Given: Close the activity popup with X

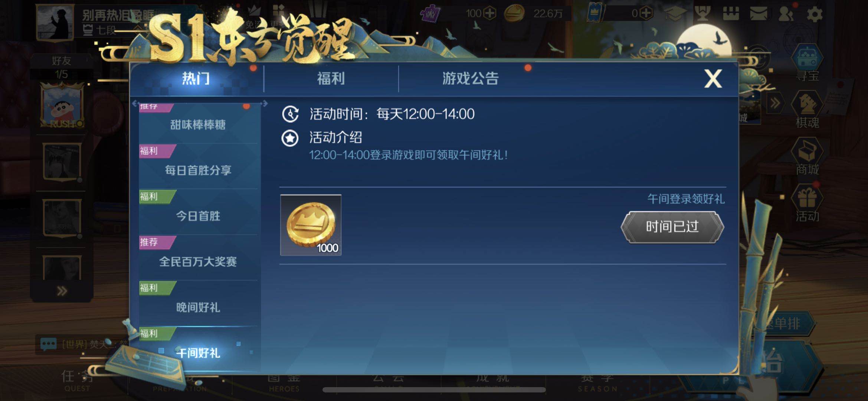Looking at the screenshot, I should (713, 79).
